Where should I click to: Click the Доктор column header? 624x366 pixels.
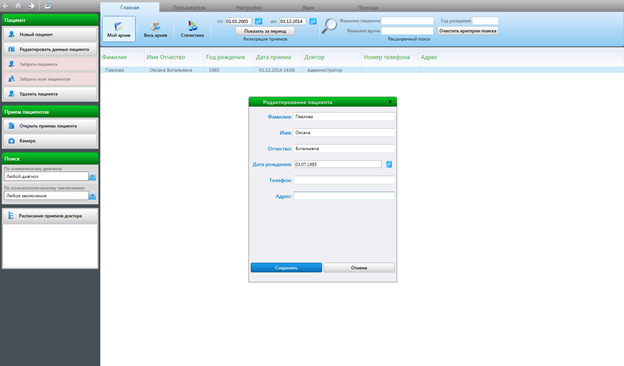click(314, 57)
